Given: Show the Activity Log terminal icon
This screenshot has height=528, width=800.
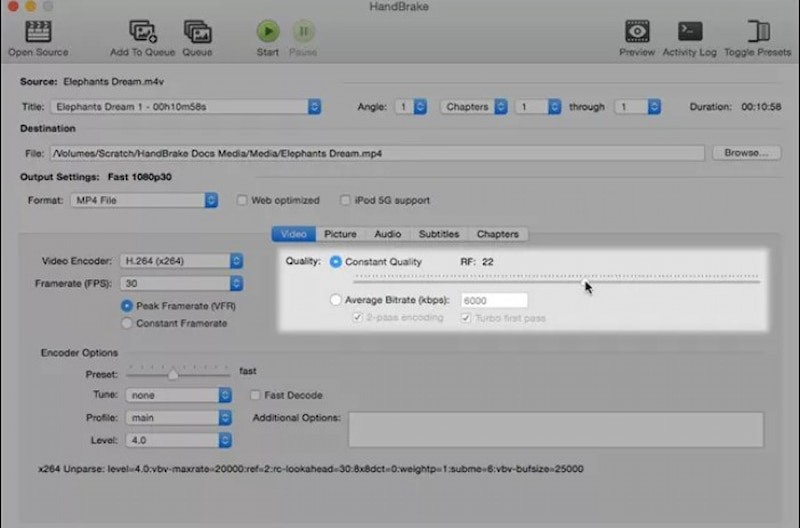Looking at the screenshot, I should (x=690, y=32).
